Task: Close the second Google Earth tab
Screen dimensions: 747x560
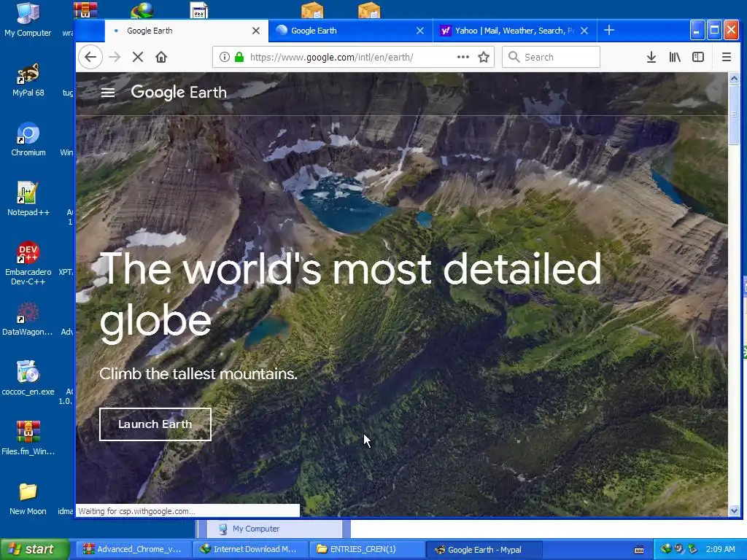Action: pos(419,31)
